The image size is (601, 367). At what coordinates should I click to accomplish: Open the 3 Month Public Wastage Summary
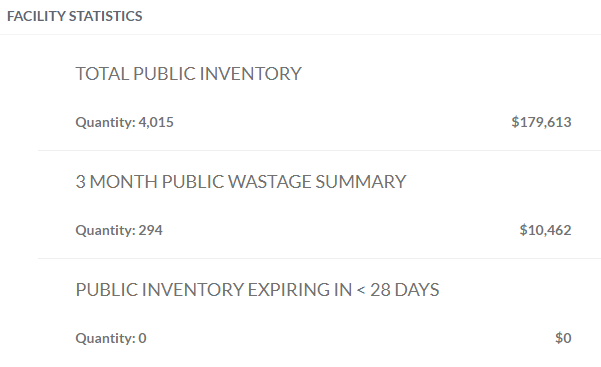(x=241, y=182)
